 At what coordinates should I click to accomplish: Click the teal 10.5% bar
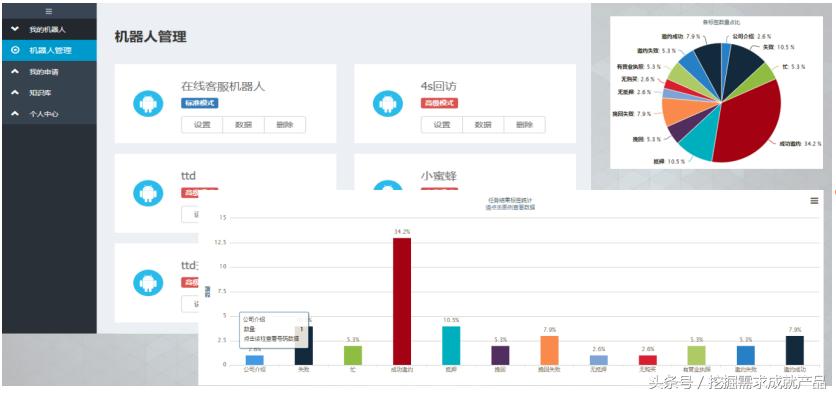(x=451, y=345)
